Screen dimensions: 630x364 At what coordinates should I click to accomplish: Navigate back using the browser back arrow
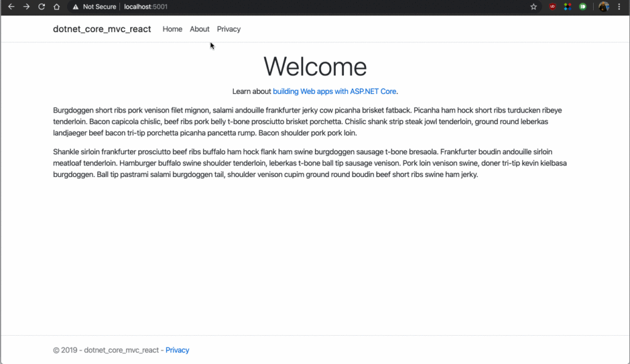point(10,7)
